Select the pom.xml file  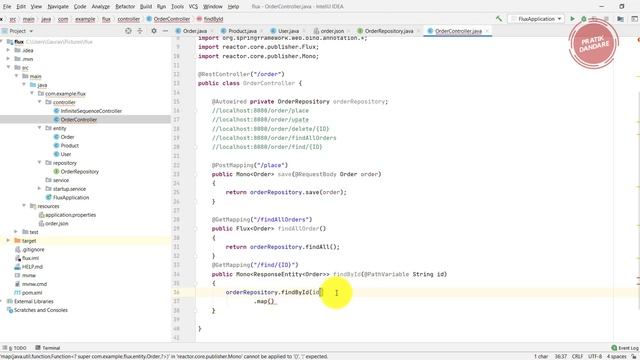(x=31, y=293)
